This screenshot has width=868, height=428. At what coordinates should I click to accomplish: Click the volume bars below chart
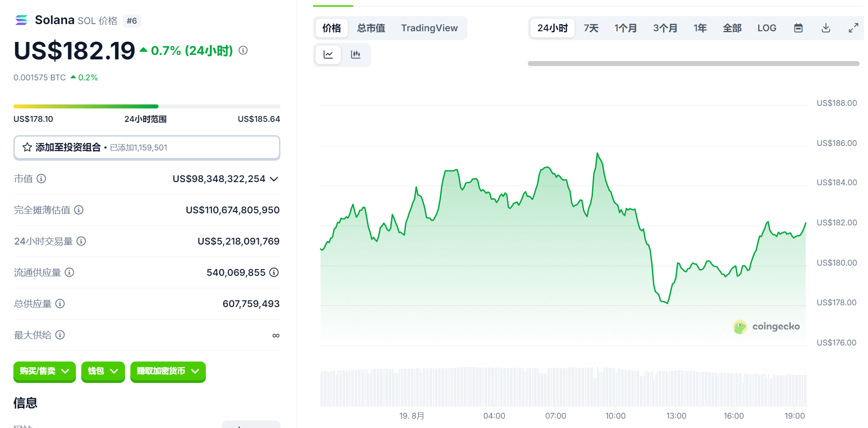(x=563, y=386)
